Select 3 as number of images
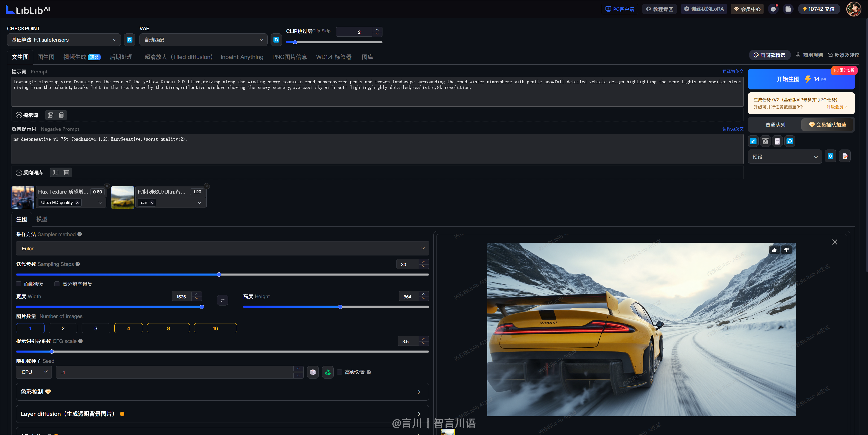The image size is (868, 435). 96,328
